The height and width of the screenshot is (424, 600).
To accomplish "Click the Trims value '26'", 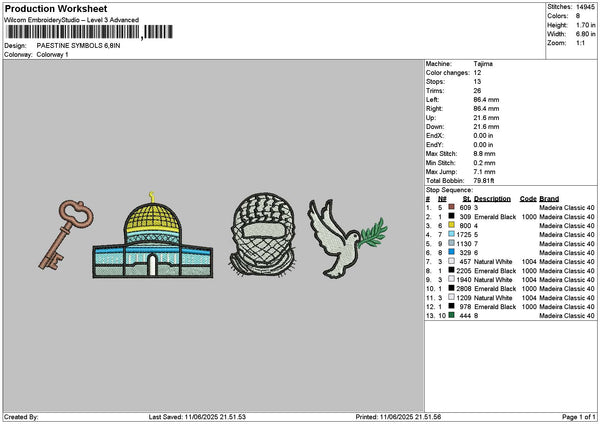I will click(x=477, y=91).
